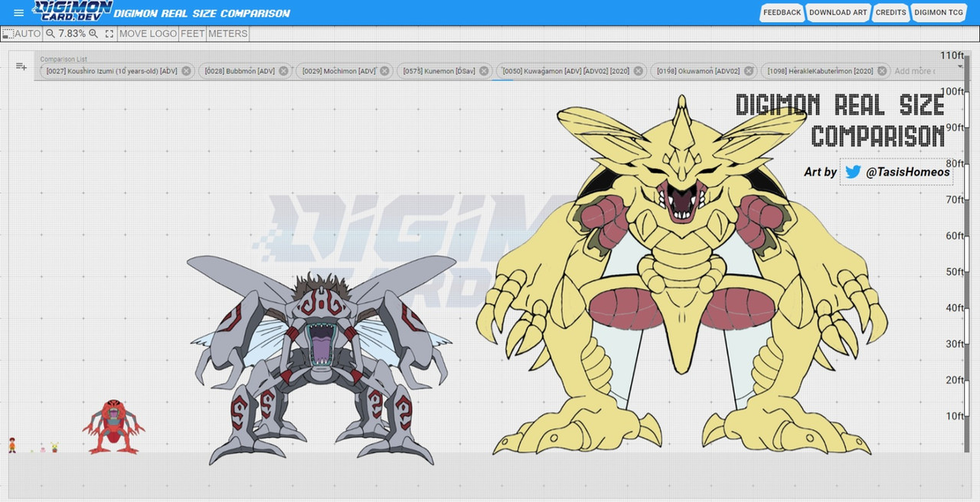
Task: Click the yellow HerakleKabuterimon artwork
Action: pos(681,275)
